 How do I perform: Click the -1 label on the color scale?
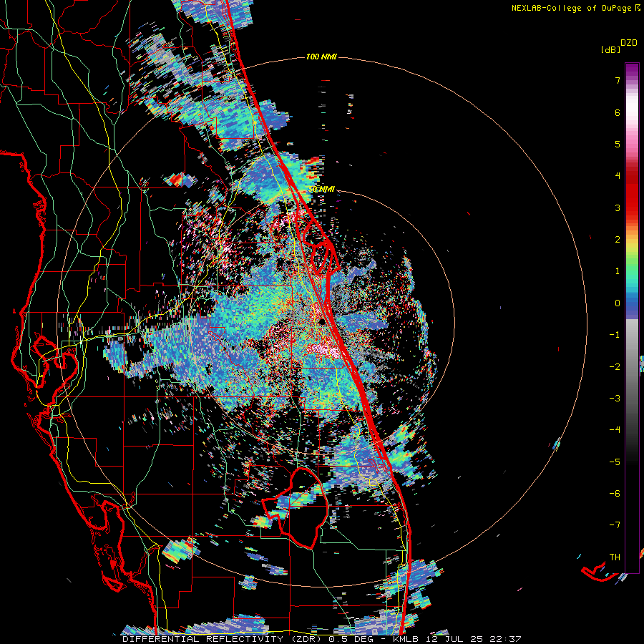[x=615, y=335]
